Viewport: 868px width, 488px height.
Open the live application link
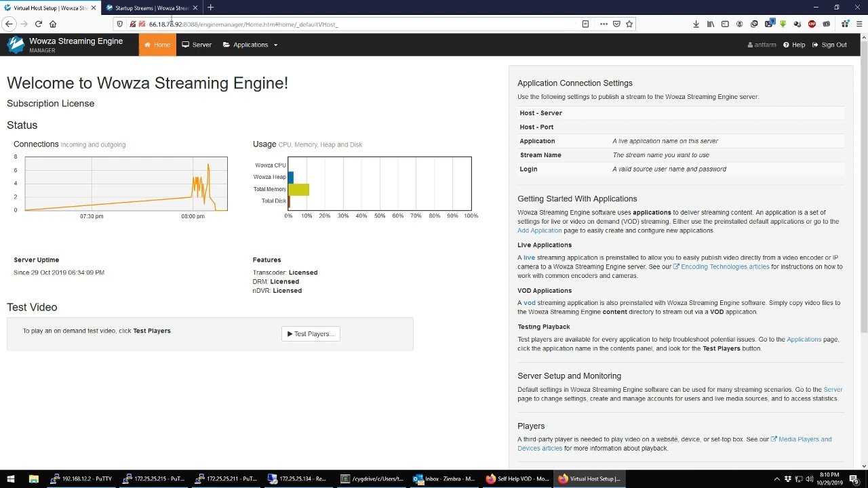click(x=529, y=258)
